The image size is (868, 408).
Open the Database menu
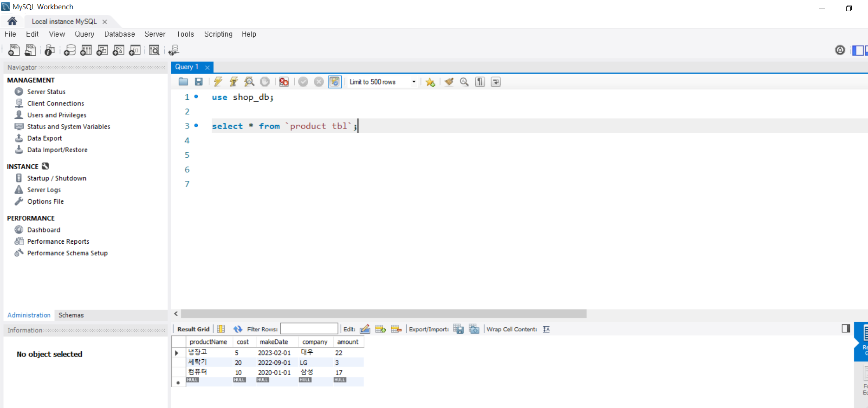pyautogui.click(x=119, y=34)
